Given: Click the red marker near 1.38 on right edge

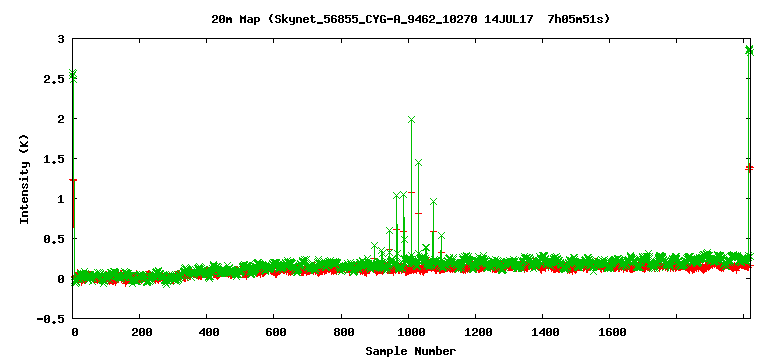Looking at the screenshot, I should 749,168.
